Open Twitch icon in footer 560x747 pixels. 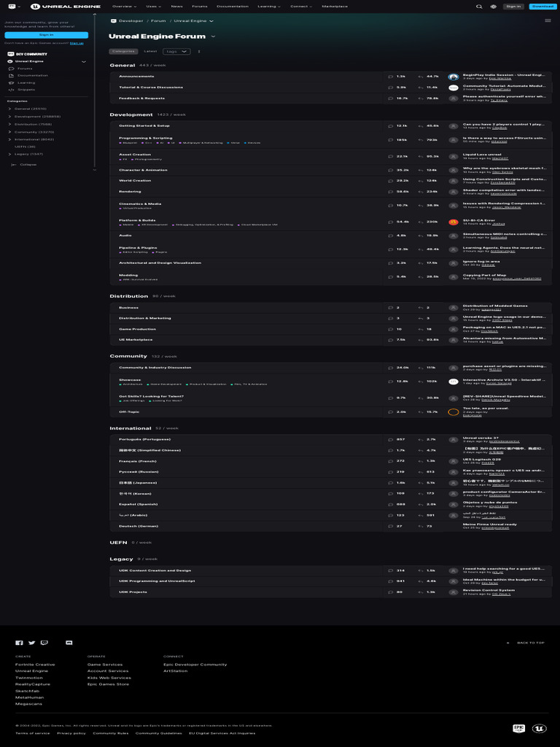coord(44,643)
